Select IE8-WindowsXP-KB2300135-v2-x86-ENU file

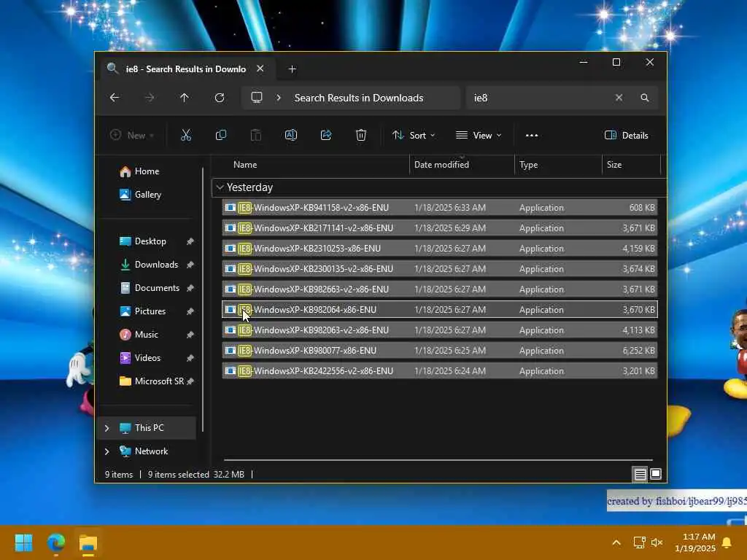(x=439, y=269)
